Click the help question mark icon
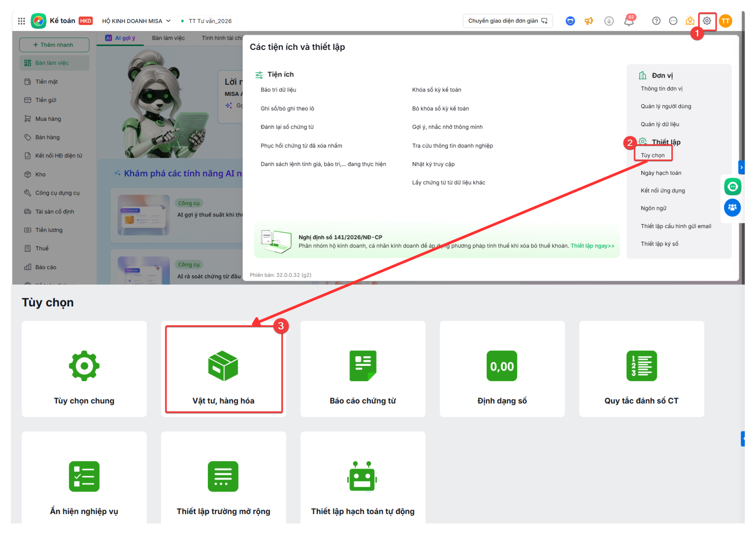 click(x=656, y=21)
